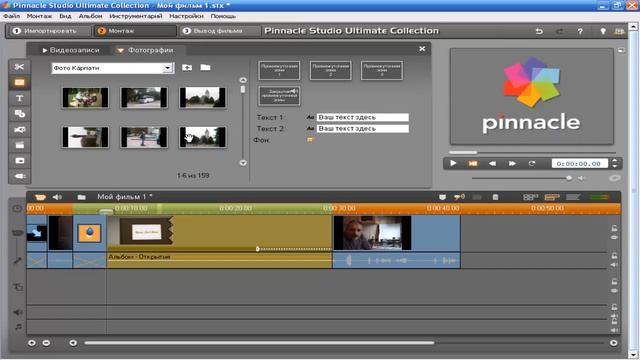The image size is (640, 360).
Task: Open help with the question mark
Action: click(580, 31)
